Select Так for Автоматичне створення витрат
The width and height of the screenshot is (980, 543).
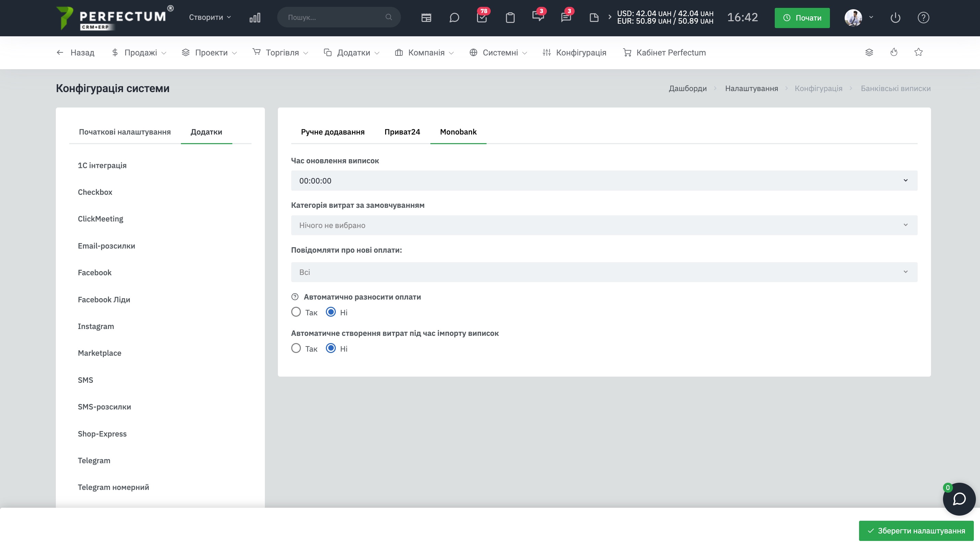(296, 348)
